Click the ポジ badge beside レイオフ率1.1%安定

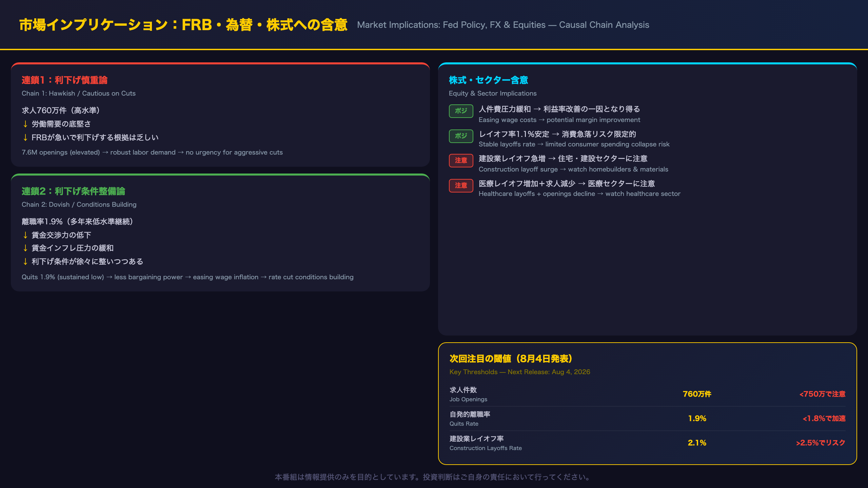click(461, 136)
